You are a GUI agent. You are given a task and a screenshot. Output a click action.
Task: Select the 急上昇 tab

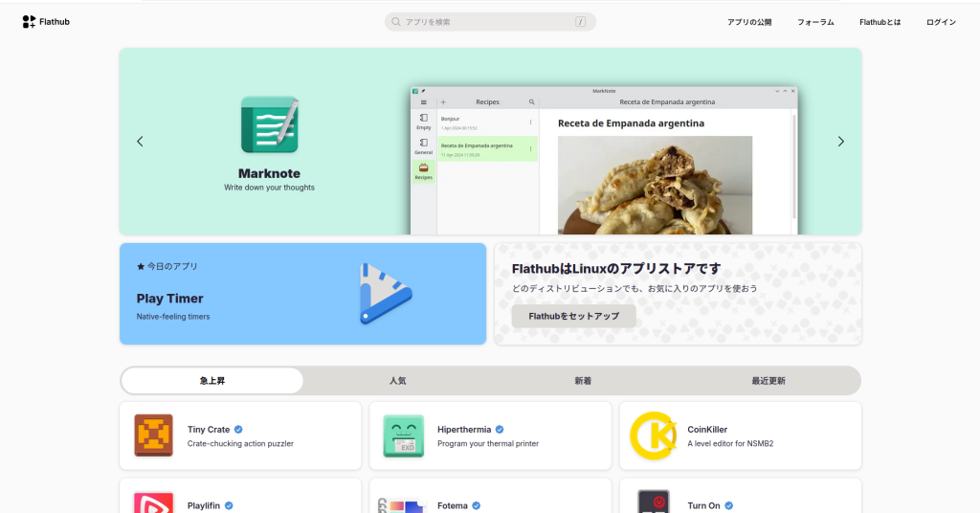pos(212,381)
